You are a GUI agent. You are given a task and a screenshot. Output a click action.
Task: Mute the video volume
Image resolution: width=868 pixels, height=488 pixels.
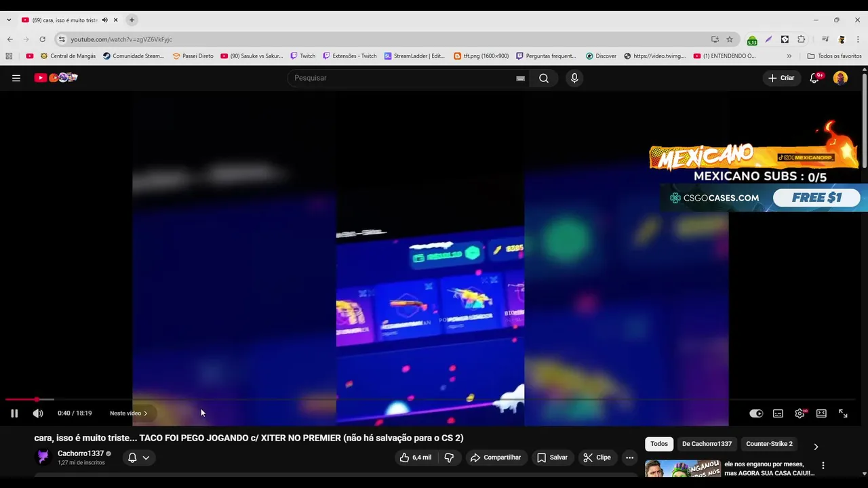[x=38, y=413]
